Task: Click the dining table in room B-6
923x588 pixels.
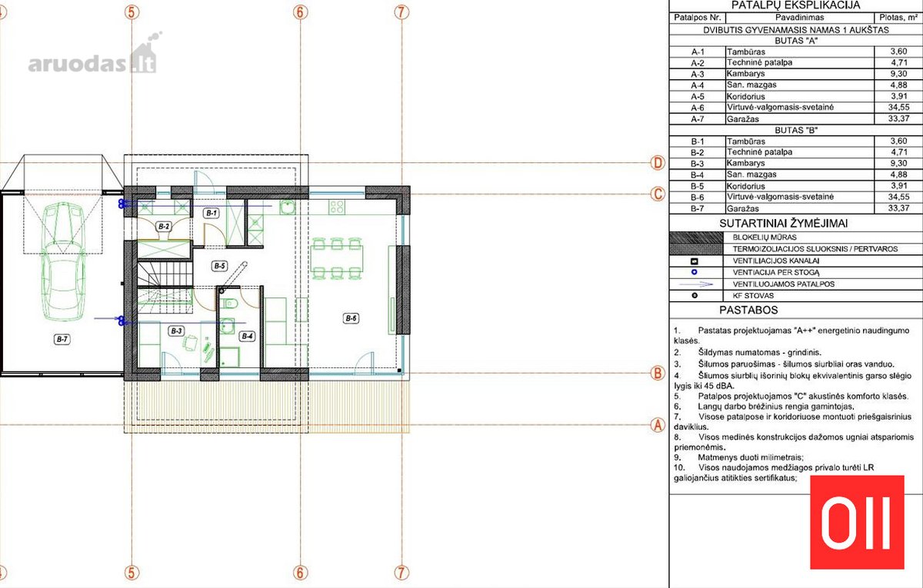Action: 337,259
